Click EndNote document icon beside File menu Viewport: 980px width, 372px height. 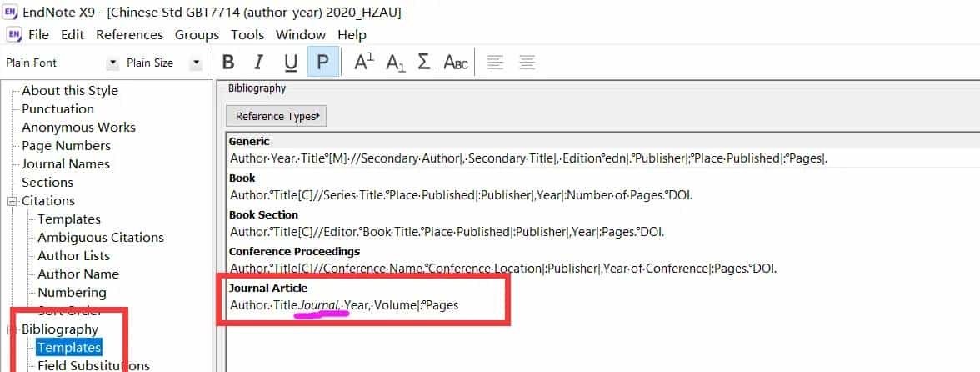(x=13, y=34)
